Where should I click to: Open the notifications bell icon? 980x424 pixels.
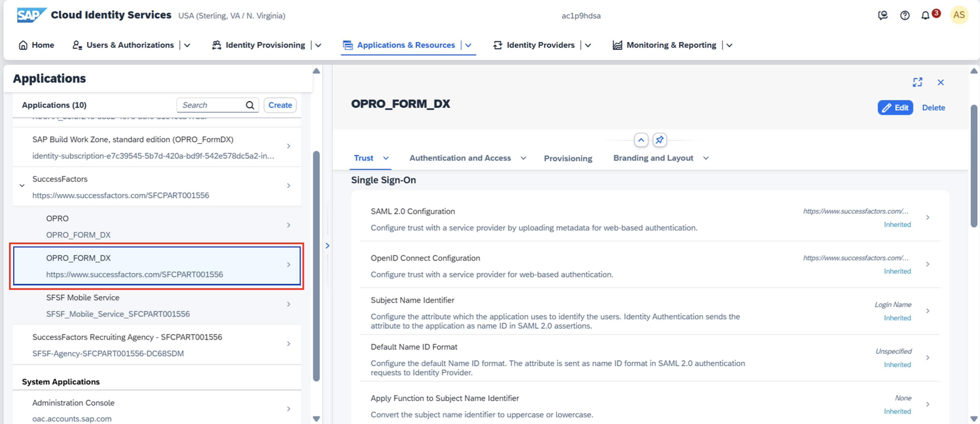(925, 16)
